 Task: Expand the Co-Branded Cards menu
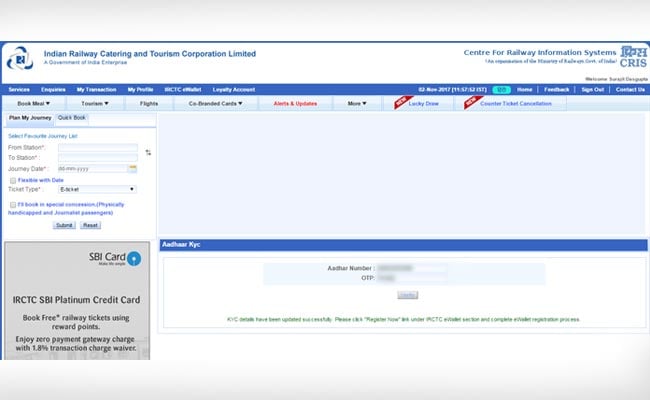pos(216,103)
